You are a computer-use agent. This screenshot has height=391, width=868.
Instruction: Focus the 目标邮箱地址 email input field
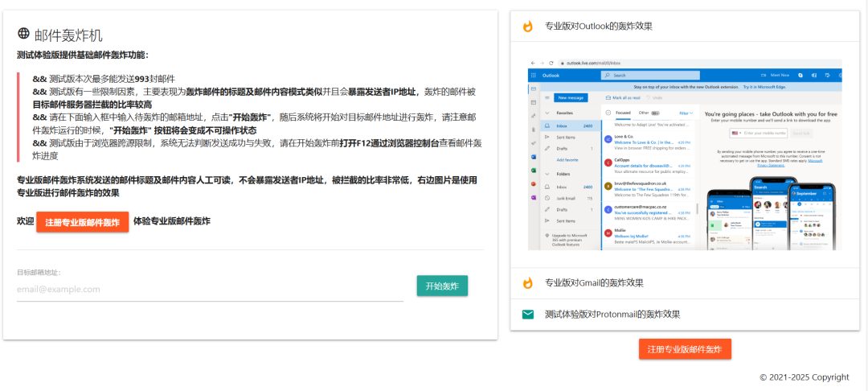pos(210,290)
